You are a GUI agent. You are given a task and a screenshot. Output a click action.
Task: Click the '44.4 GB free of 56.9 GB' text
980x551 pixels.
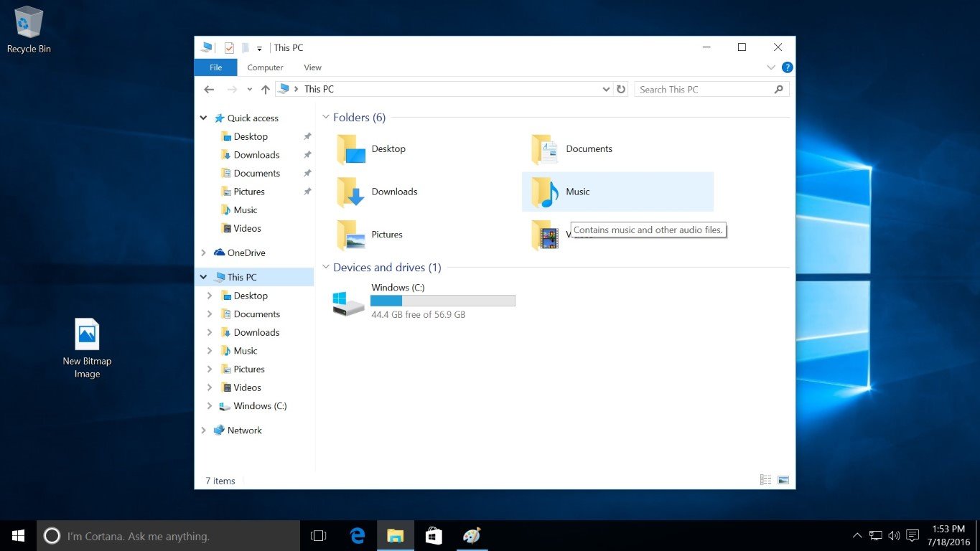pyautogui.click(x=419, y=315)
